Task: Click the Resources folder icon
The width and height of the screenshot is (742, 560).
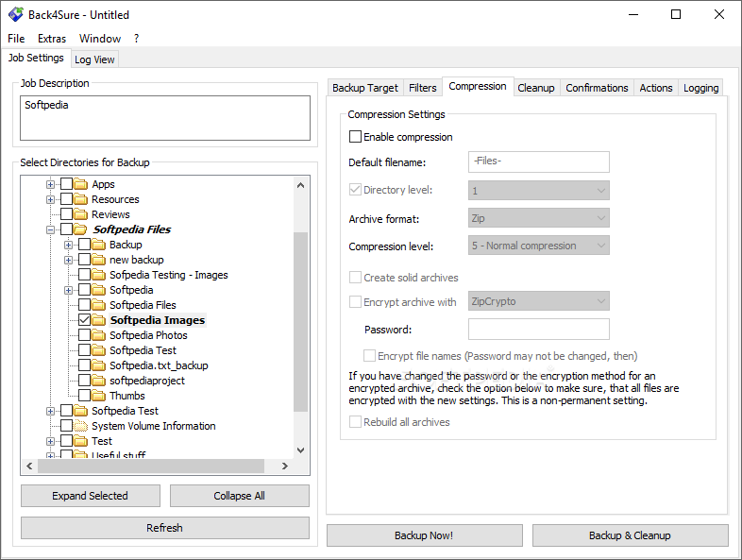Action: 80,199
